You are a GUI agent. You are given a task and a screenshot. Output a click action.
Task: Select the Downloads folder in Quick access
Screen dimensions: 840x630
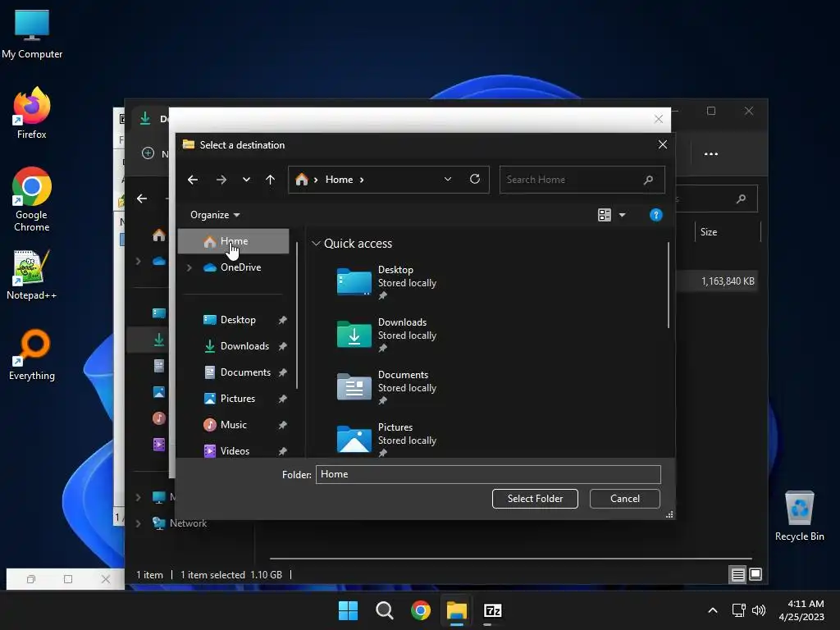[386, 335]
